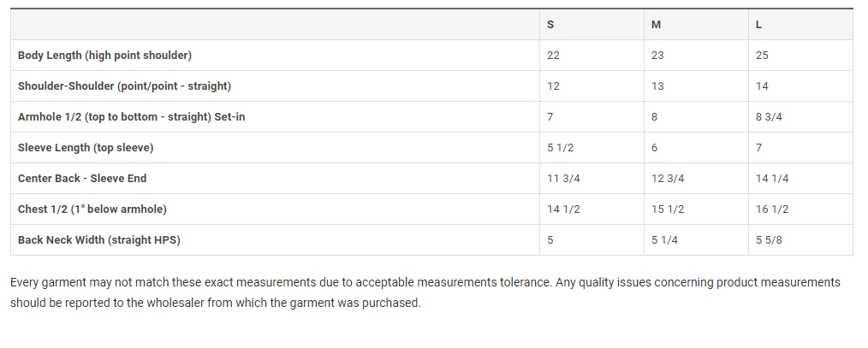Select the Body Length row label

(x=104, y=55)
